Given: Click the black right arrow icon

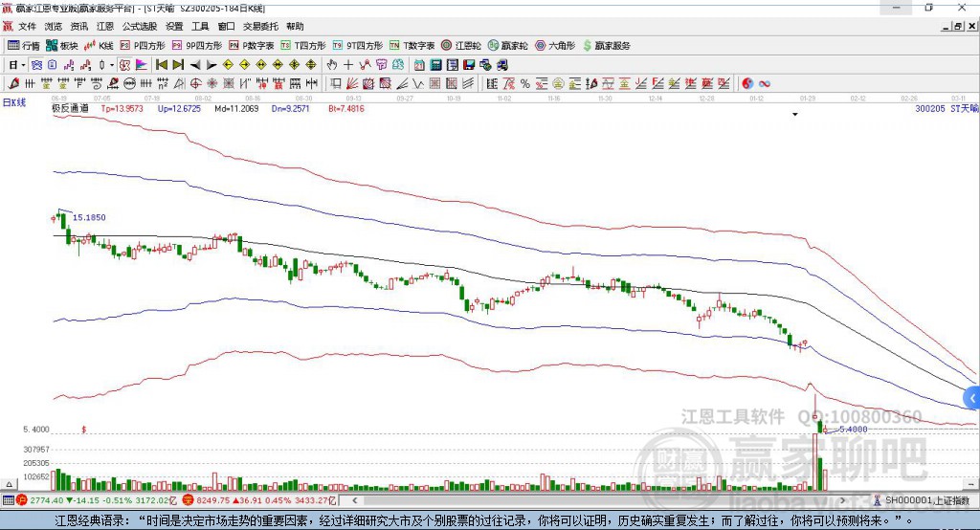Looking at the screenshot, I should pos(212,65).
